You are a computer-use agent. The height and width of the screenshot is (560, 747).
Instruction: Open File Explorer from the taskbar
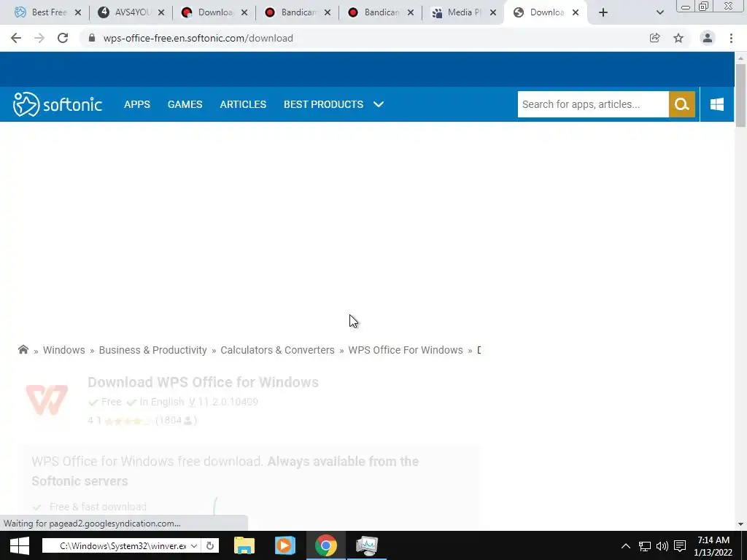click(244, 545)
